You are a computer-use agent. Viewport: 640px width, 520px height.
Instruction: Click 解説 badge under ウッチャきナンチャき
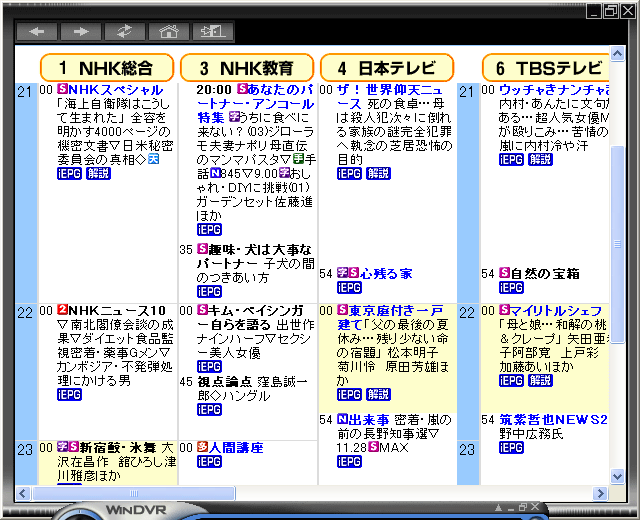[x=540, y=160]
